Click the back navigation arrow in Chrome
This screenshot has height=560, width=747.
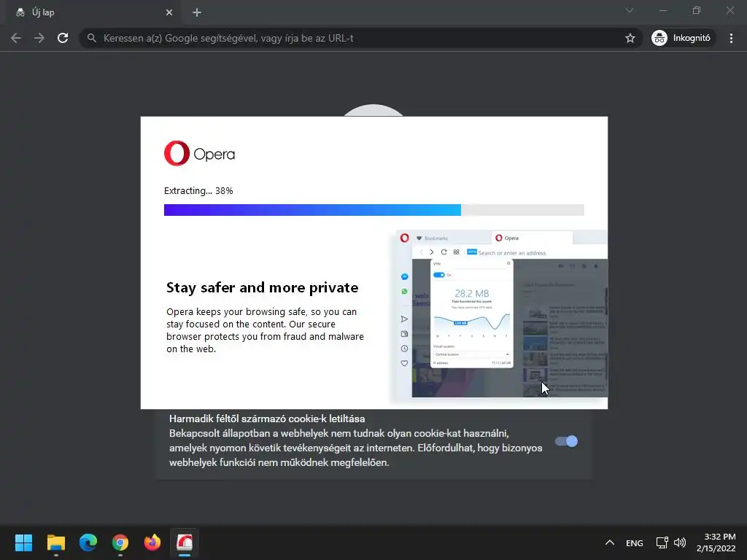16,38
